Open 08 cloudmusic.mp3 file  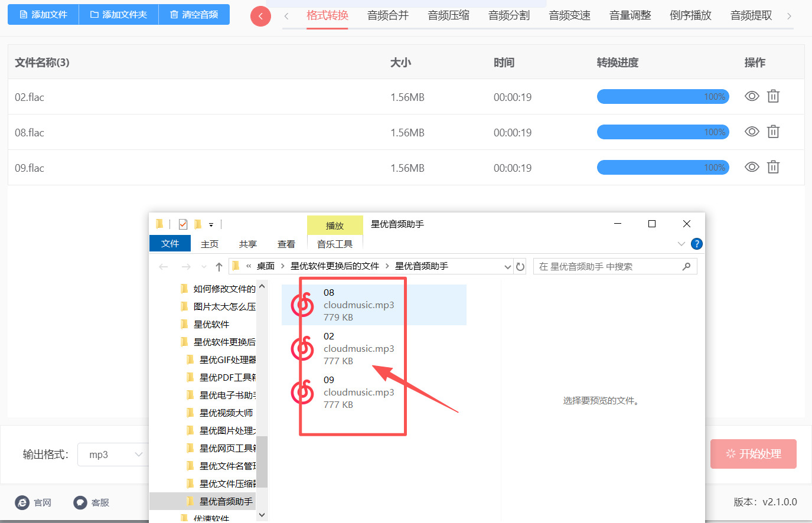374,305
